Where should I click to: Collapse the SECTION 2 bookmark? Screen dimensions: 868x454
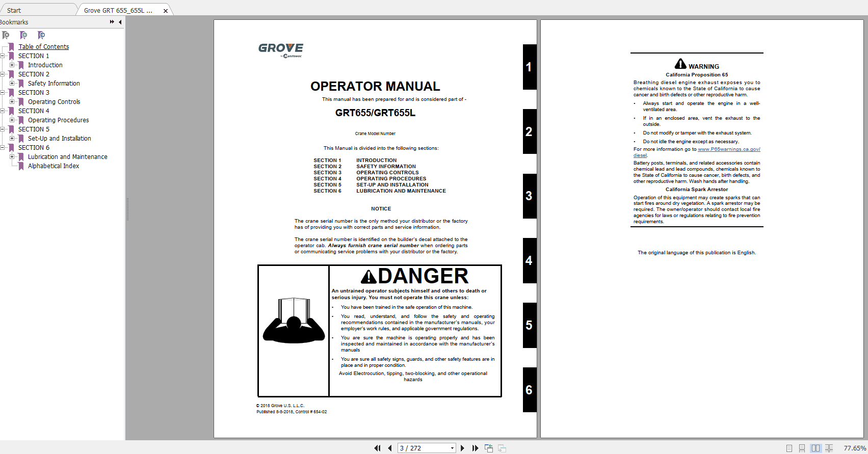pyautogui.click(x=3, y=74)
